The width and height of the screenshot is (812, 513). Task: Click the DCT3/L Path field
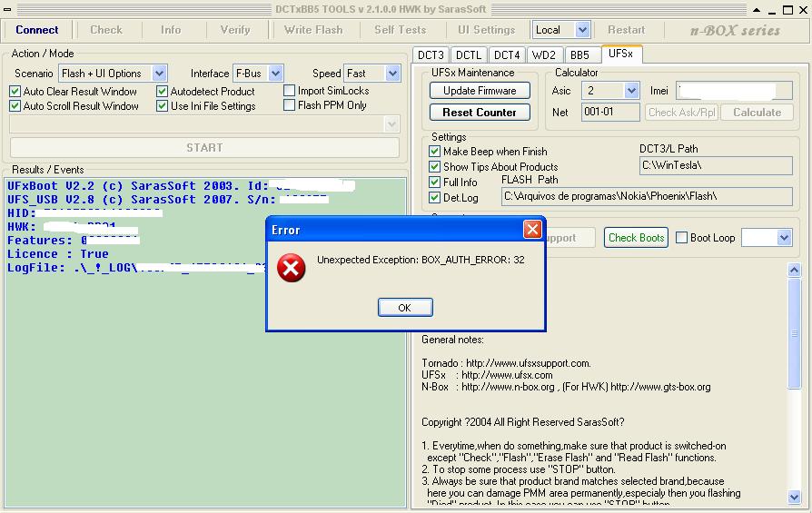click(717, 165)
